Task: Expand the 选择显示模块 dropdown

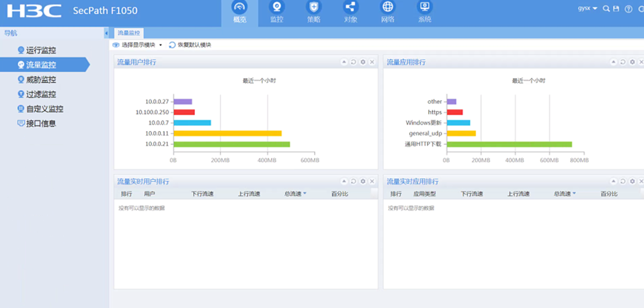Action: 138,45
